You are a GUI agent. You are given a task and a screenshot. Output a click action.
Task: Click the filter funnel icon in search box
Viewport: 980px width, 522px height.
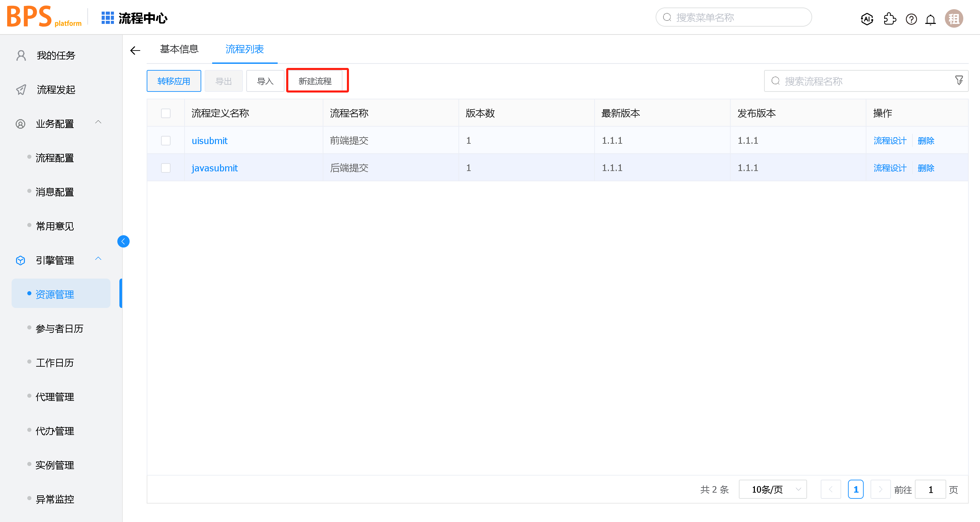[x=959, y=80]
